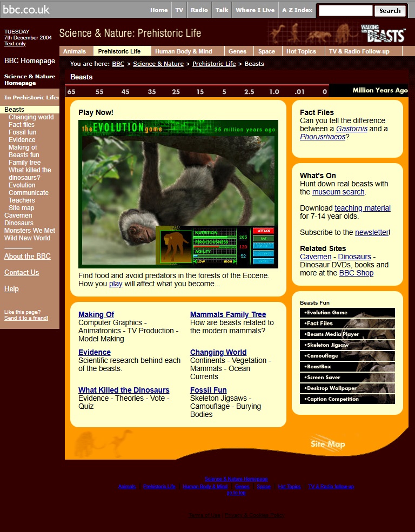Click Contact Us link
This screenshot has height=532, width=415.
pos(22,273)
